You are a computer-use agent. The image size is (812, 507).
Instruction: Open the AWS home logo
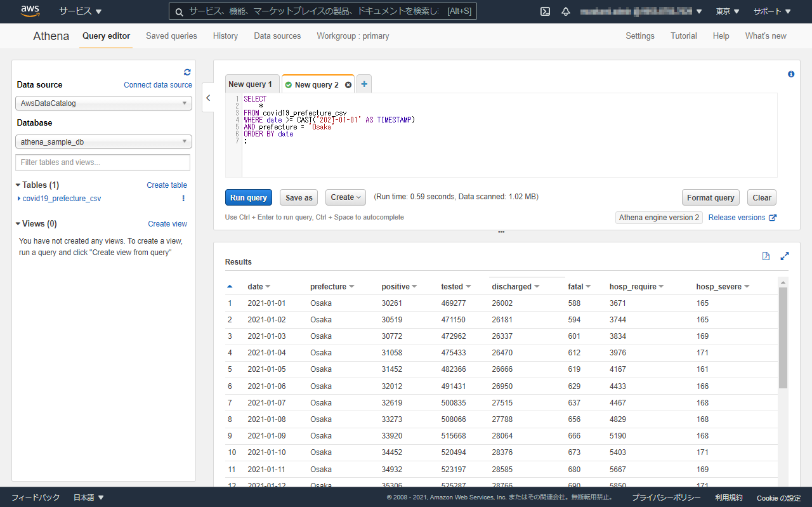coord(30,11)
